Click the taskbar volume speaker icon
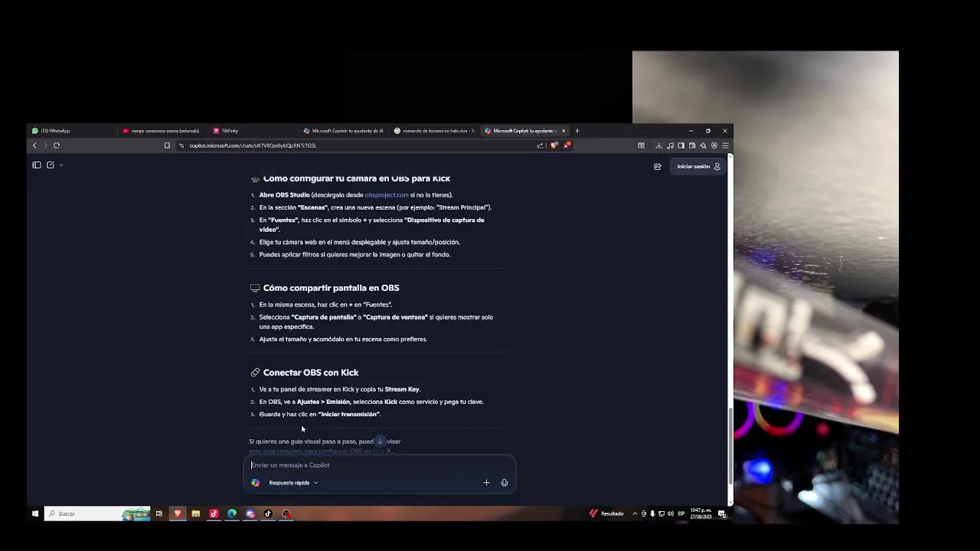The image size is (980, 551). 671,514
